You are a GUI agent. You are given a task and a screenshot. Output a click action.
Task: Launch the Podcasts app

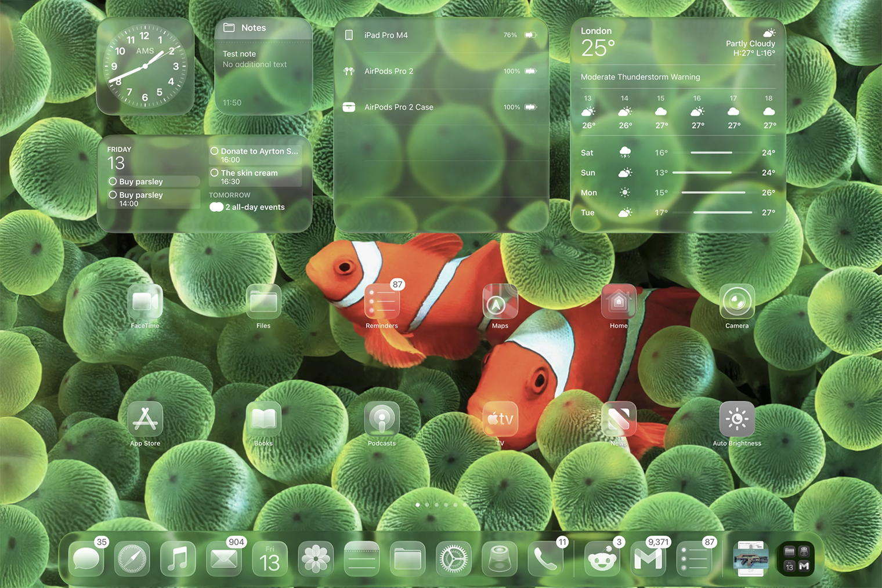382,419
